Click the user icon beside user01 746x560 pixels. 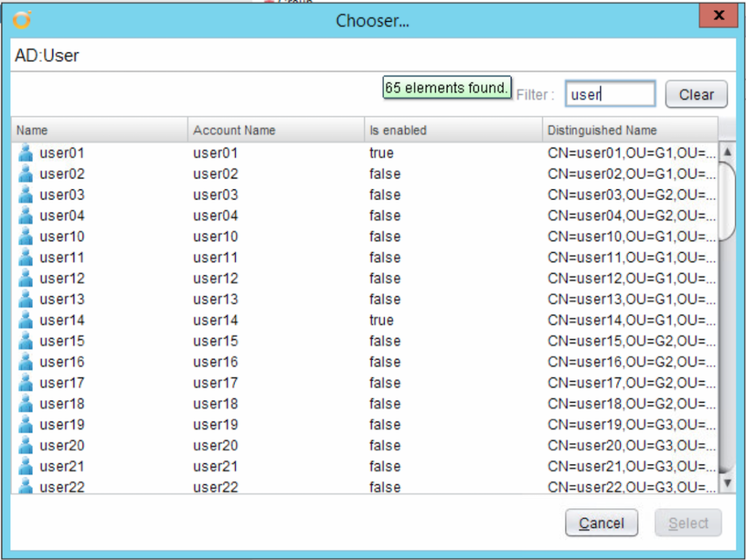pos(25,153)
